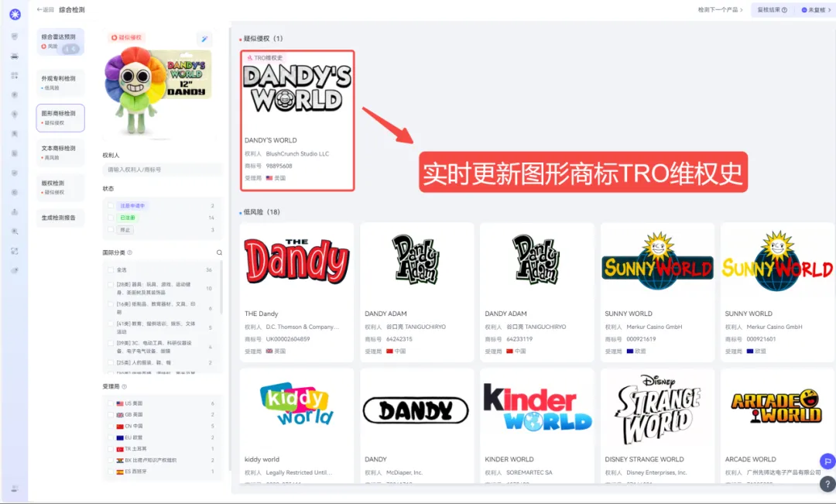Click the 国际分类 list scrollbar
This screenshot has height=504, width=836.
pyautogui.click(x=221, y=288)
